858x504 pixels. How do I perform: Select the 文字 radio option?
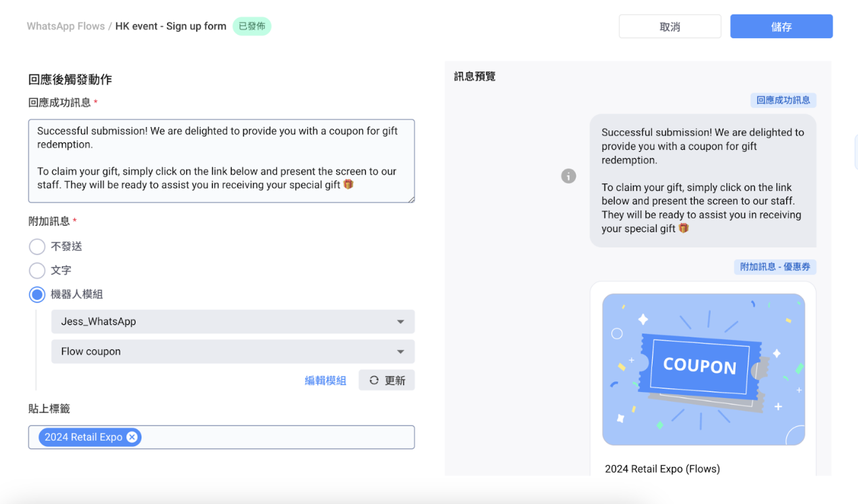(x=37, y=270)
